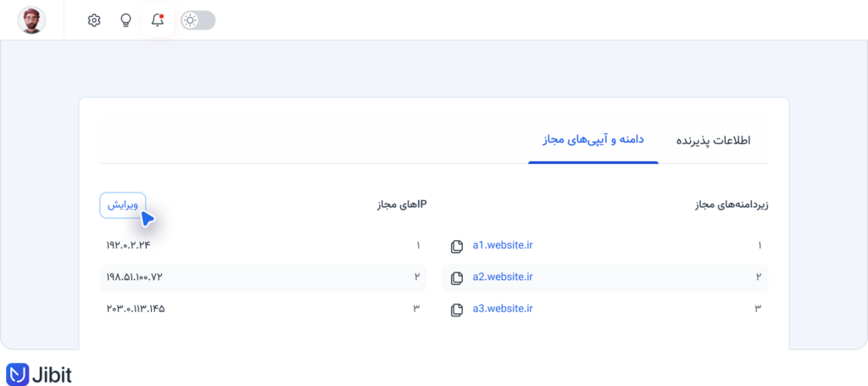Click the IPهای مجاز heading
This screenshot has width=868, height=386.
pos(401,205)
